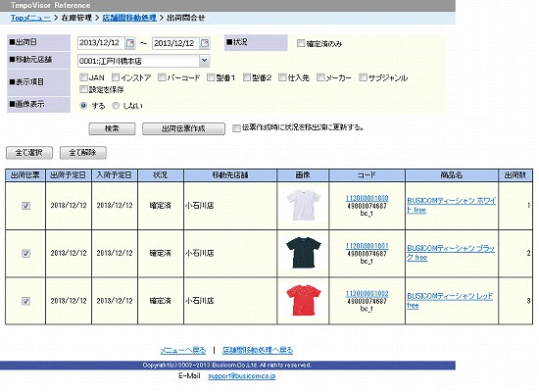
Task: Open calendar picker for start shipping date
Action: tap(130, 43)
